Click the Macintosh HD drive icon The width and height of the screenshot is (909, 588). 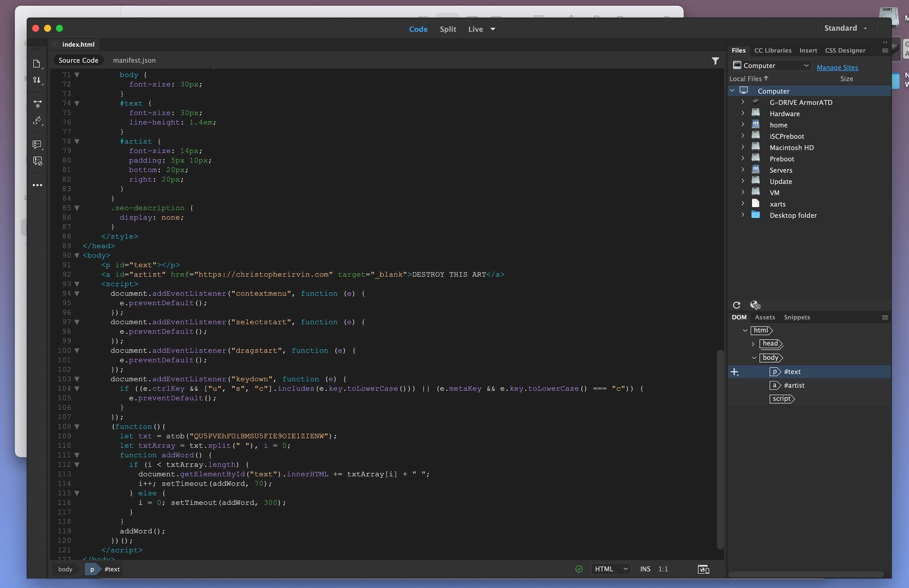point(755,146)
